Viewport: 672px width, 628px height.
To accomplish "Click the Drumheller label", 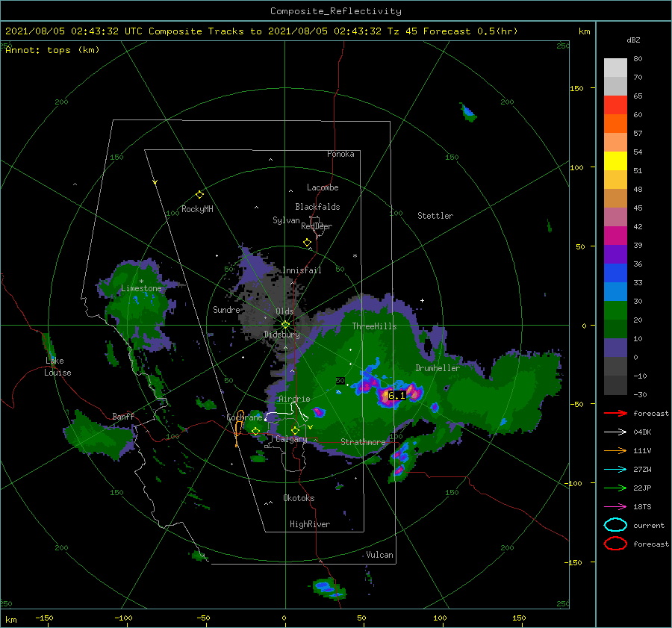I will 438,368.
